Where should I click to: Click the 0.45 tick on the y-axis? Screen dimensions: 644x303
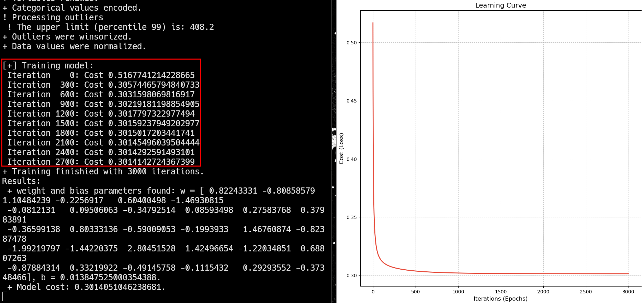click(x=352, y=101)
